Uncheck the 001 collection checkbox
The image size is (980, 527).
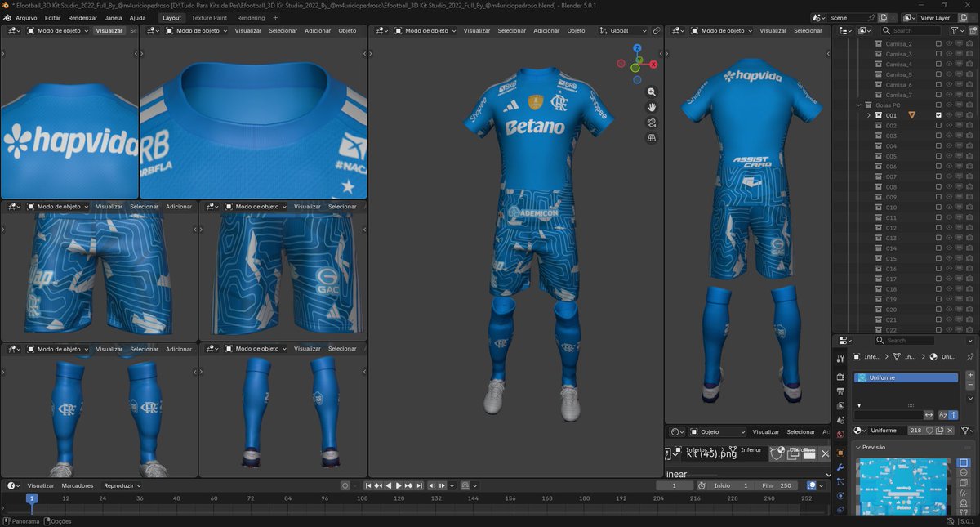(x=938, y=115)
